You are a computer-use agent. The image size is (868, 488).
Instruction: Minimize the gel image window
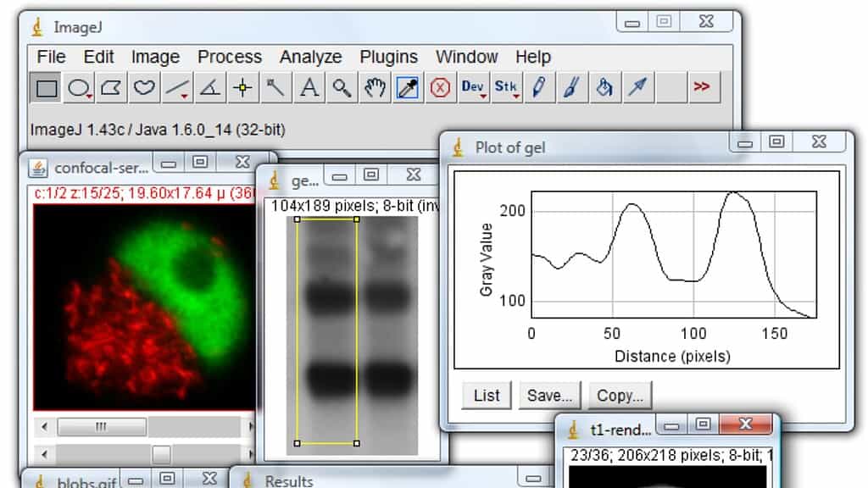tap(339, 176)
